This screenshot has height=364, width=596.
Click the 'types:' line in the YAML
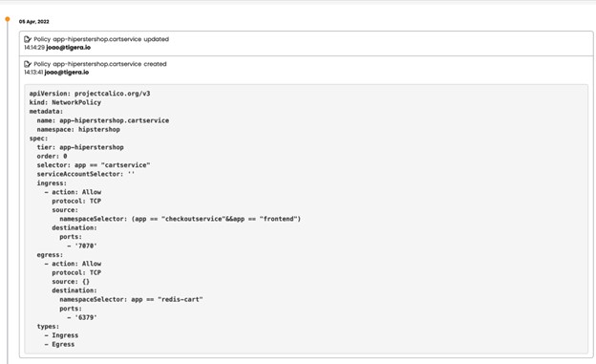click(48, 327)
